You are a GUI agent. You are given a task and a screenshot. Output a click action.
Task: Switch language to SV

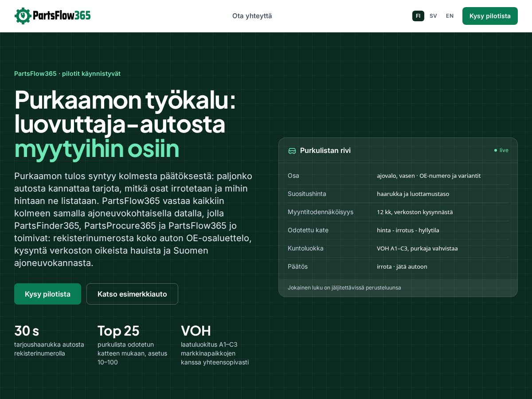[433, 16]
